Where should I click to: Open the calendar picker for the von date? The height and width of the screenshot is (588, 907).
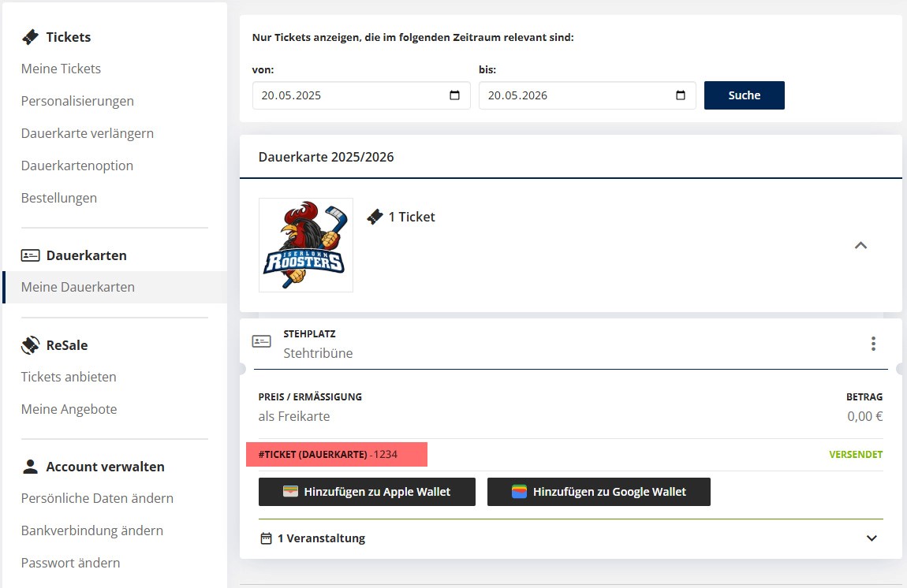pyautogui.click(x=454, y=95)
